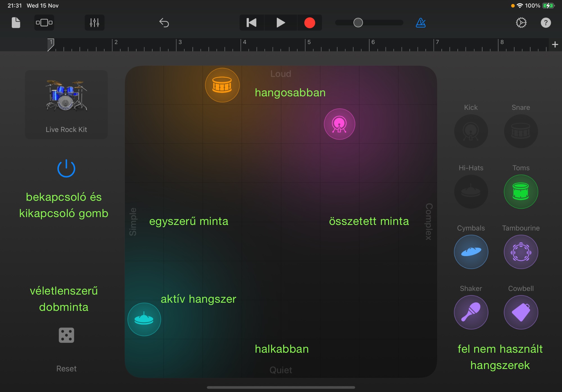Select orange snare puck in grid
The height and width of the screenshot is (392, 562).
coord(222,85)
